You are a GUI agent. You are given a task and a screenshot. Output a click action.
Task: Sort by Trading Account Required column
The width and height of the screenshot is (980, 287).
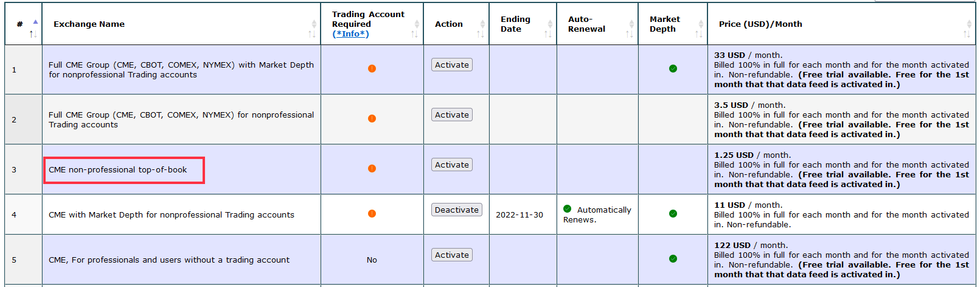415,29
